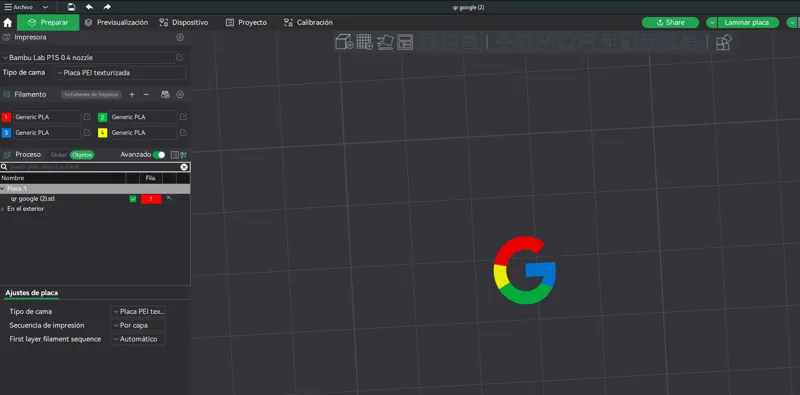
Task: Click the Add object cube icon
Action: pos(344,42)
